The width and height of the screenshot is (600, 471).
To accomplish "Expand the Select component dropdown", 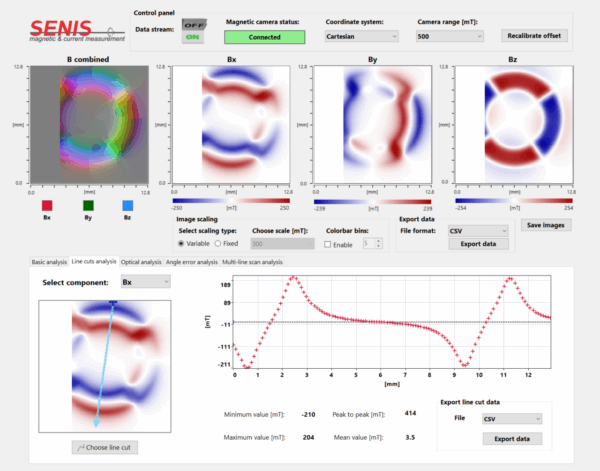I will tap(145, 283).
